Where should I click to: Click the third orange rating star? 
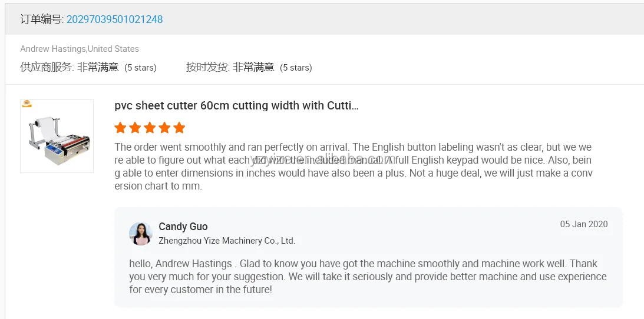click(150, 128)
